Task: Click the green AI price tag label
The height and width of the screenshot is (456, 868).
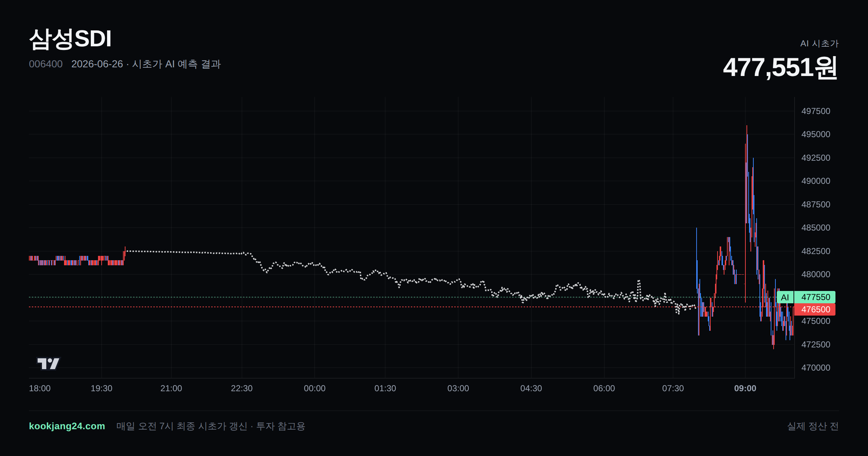Action: (x=785, y=297)
